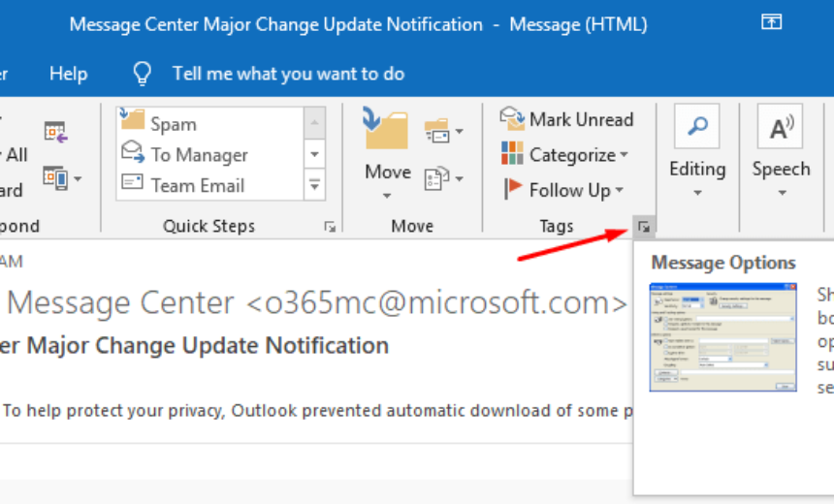Screen dimensions: 834x504
Task: Select the Team Email quick step
Action: point(210,185)
